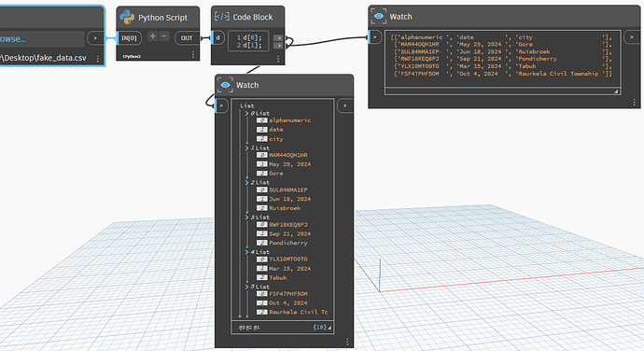Collapse the 0 List tree item
644x351 pixels.
(246, 113)
